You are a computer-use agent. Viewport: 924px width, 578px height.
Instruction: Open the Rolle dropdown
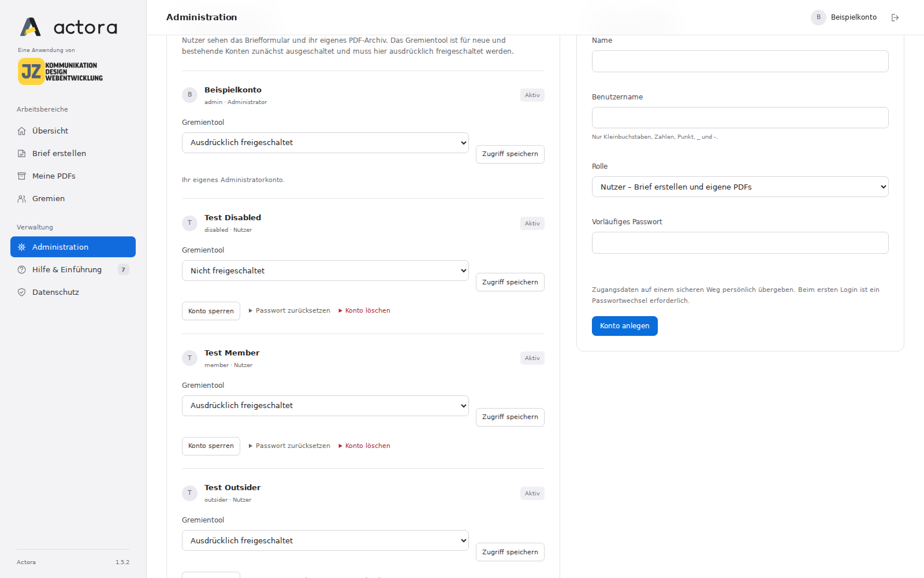740,187
